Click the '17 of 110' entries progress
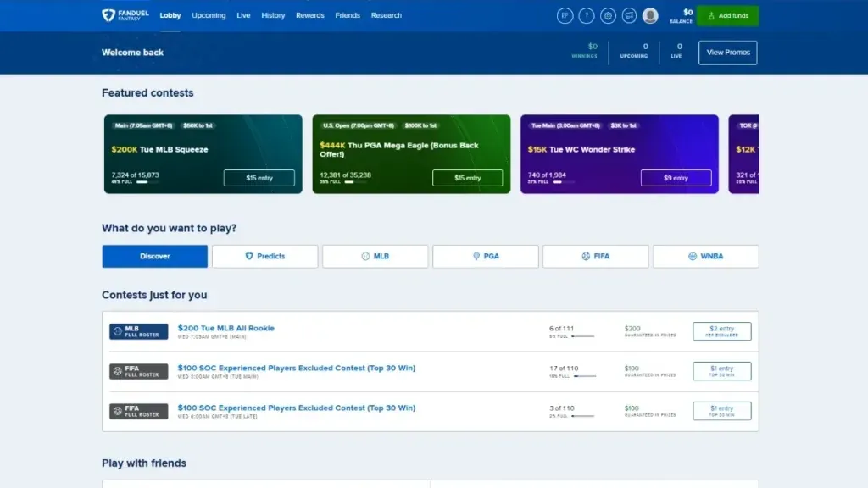 pos(572,371)
